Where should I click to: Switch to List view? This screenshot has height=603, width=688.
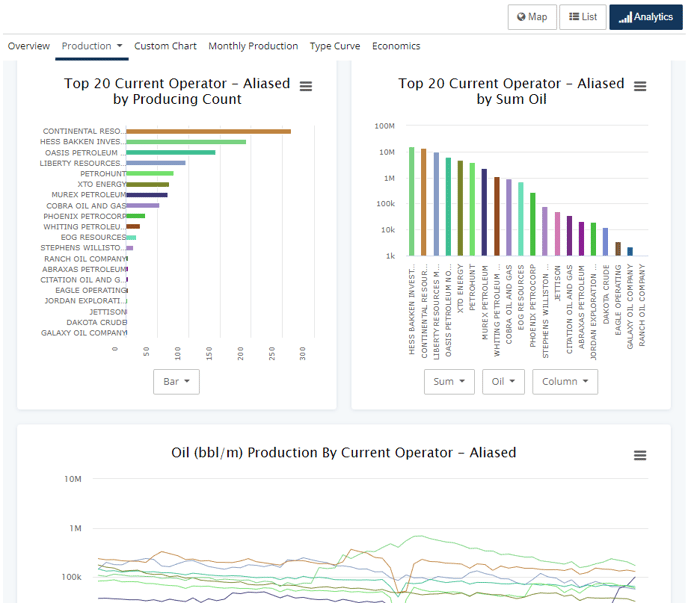(x=583, y=17)
